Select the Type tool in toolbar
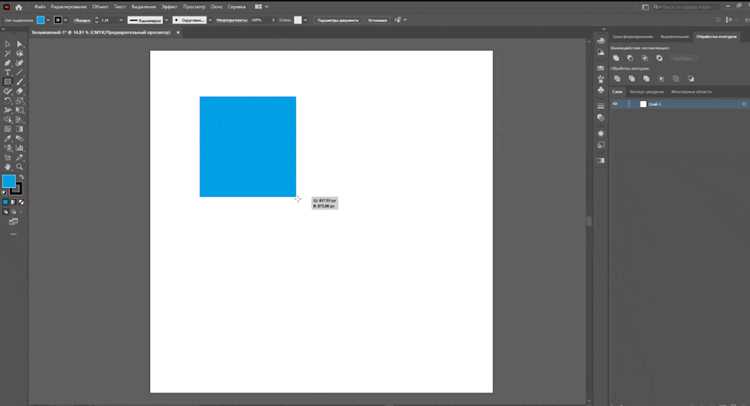 click(8, 72)
